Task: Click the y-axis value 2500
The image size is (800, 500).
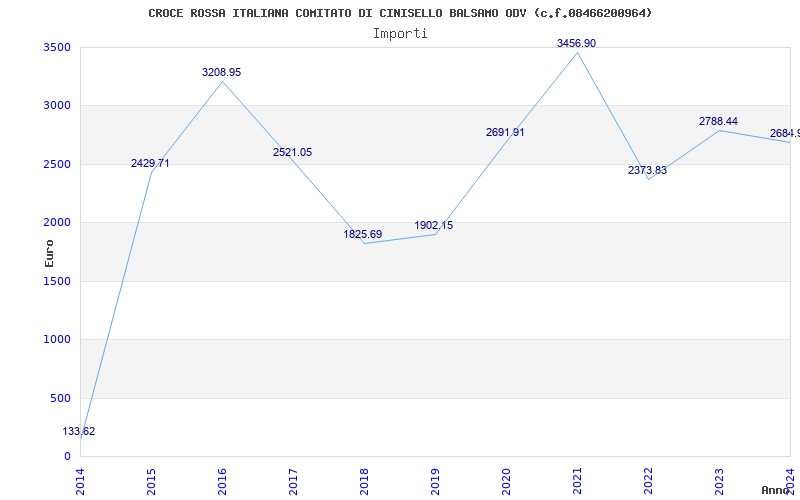Action: pos(58,164)
